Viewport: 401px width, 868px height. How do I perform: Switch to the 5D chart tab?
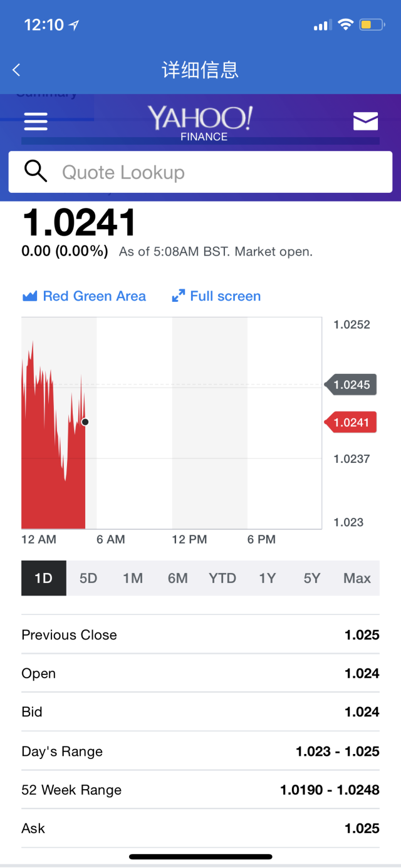point(88,578)
